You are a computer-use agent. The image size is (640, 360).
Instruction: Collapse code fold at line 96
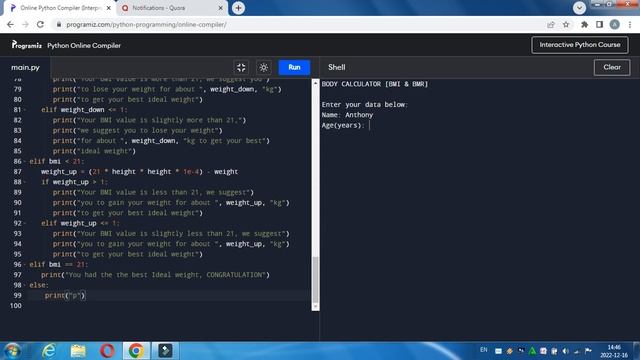click(24, 264)
